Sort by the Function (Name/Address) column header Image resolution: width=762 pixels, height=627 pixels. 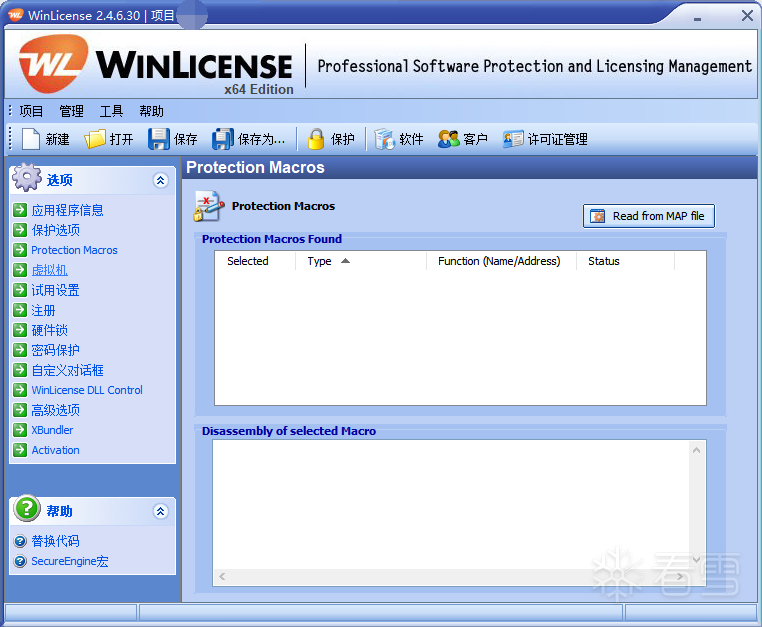(501, 261)
